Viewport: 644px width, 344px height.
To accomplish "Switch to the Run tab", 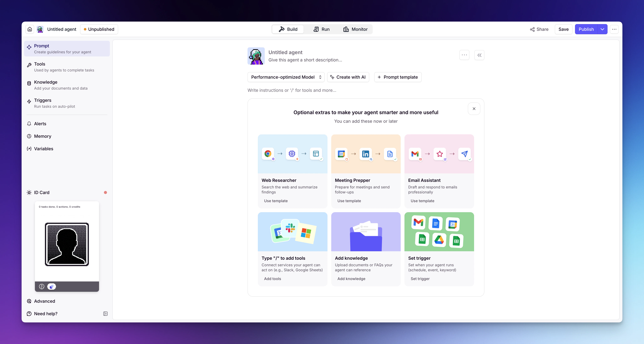I will pos(322,29).
